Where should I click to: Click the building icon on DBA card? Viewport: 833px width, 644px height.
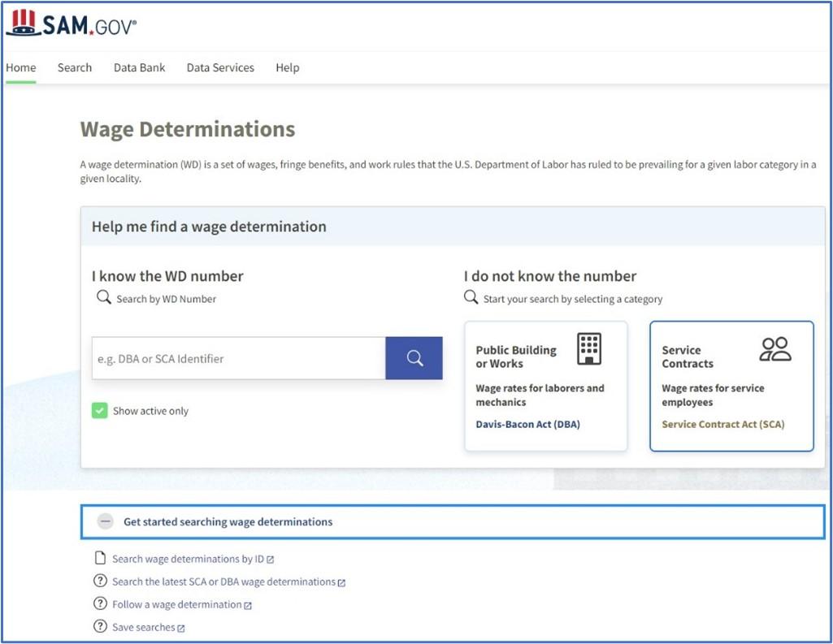(x=589, y=349)
